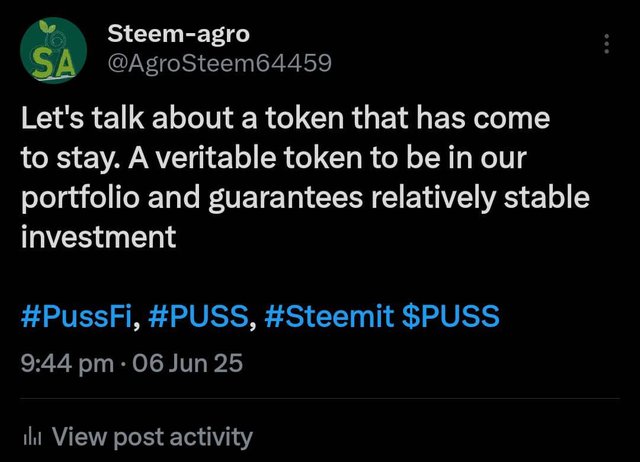Click the word "investment" in the post
The image size is (640, 462).
[x=98, y=237]
